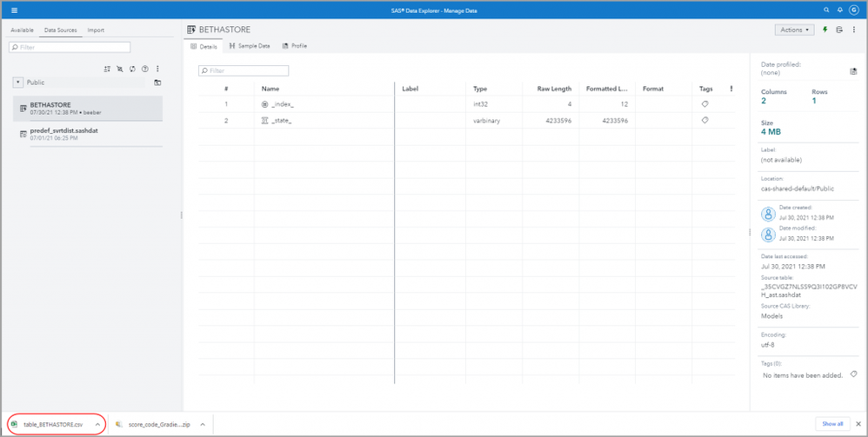Click the Models source CAS library text
The image size is (868, 437).
tap(771, 316)
